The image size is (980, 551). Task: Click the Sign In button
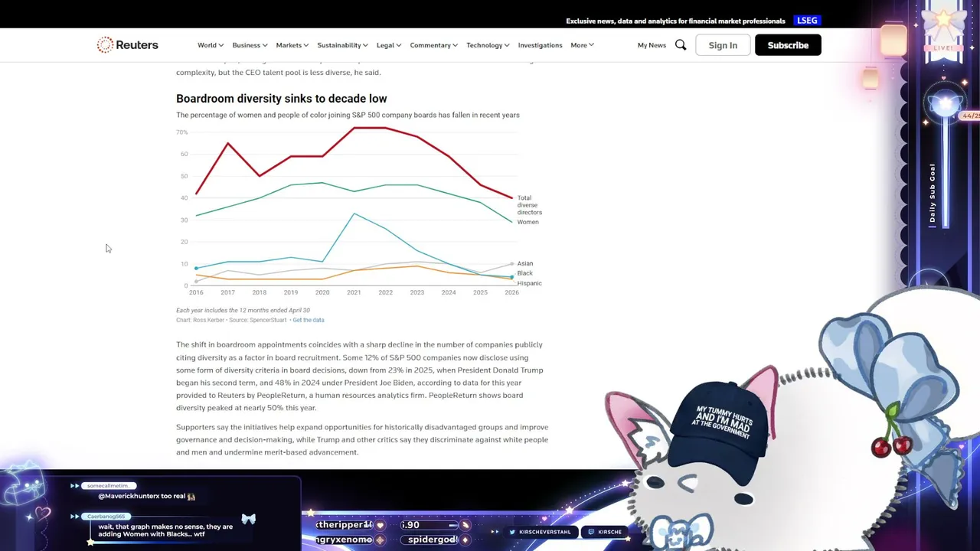point(723,45)
